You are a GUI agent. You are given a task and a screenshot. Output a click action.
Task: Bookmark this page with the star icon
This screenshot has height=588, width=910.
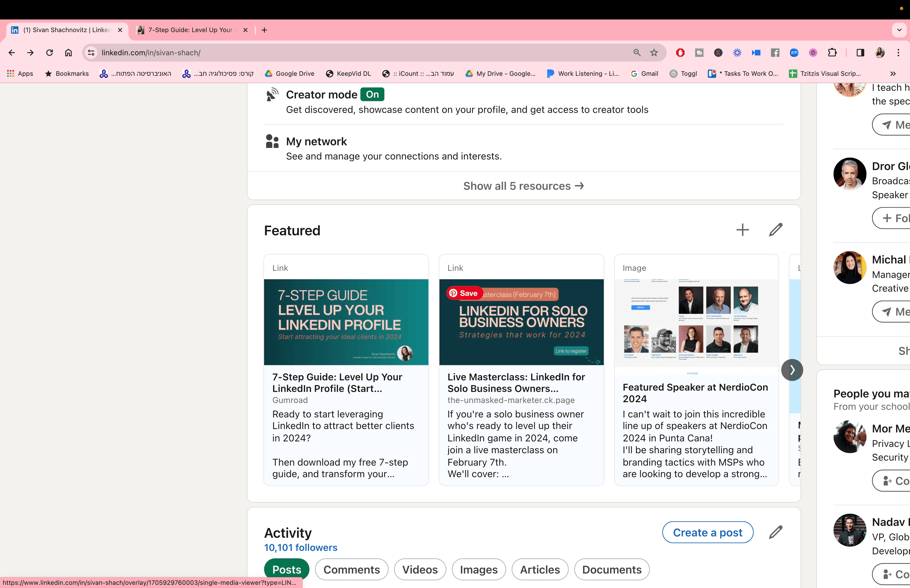click(x=654, y=53)
